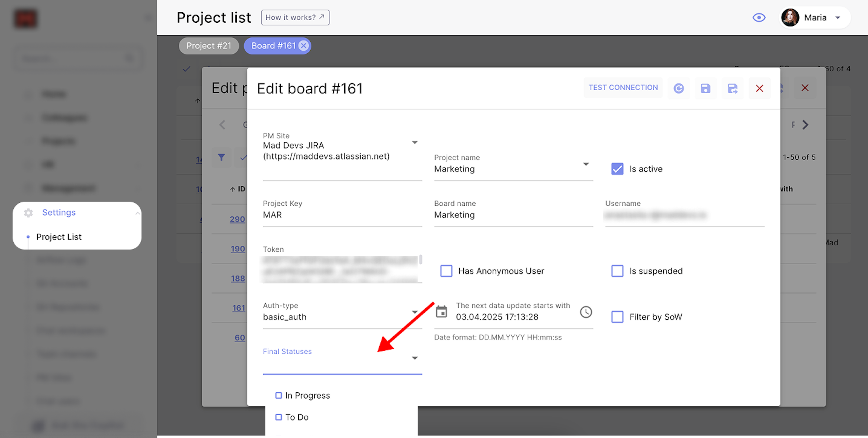Click Maria's avatar picture

coord(790,18)
